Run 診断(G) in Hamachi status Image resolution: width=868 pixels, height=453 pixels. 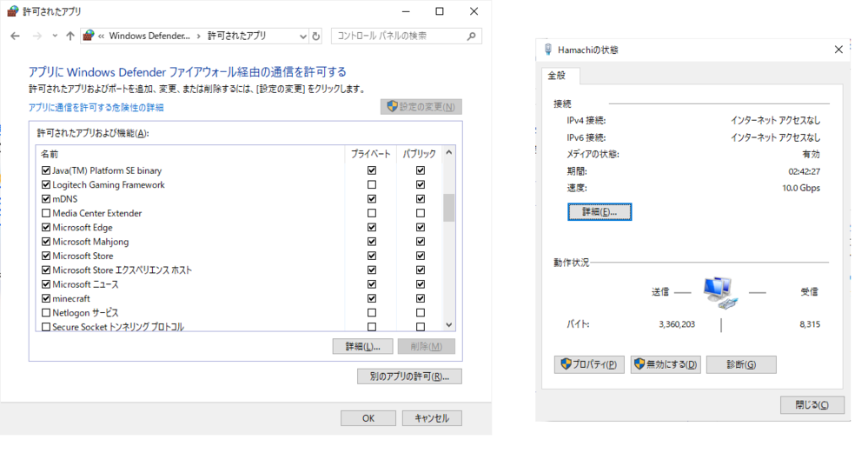[741, 364]
